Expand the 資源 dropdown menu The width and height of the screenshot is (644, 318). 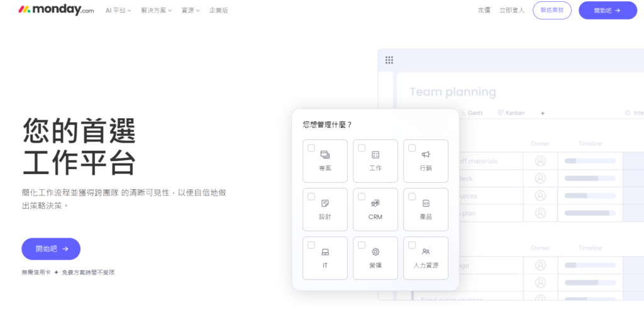[x=191, y=11]
